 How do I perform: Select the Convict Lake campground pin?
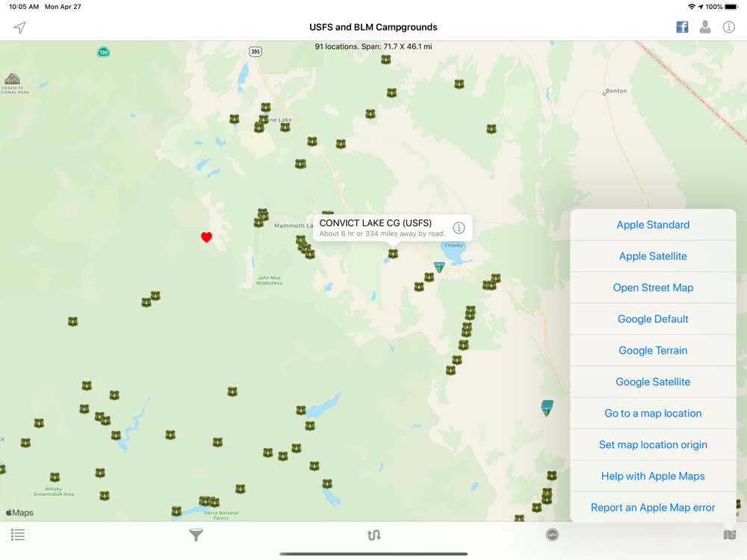click(393, 254)
